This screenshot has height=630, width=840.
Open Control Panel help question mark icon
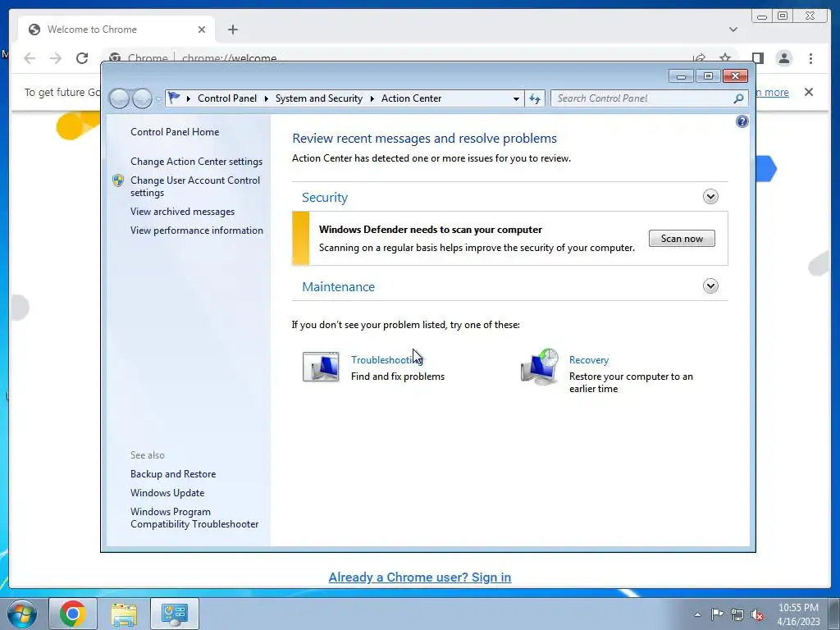click(x=742, y=121)
